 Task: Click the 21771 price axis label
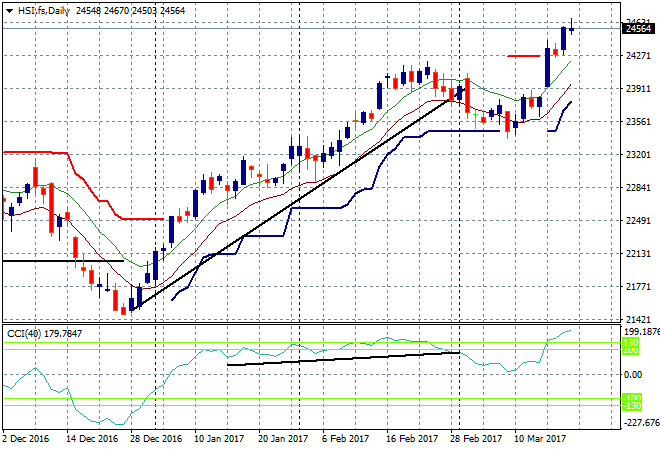coord(638,287)
